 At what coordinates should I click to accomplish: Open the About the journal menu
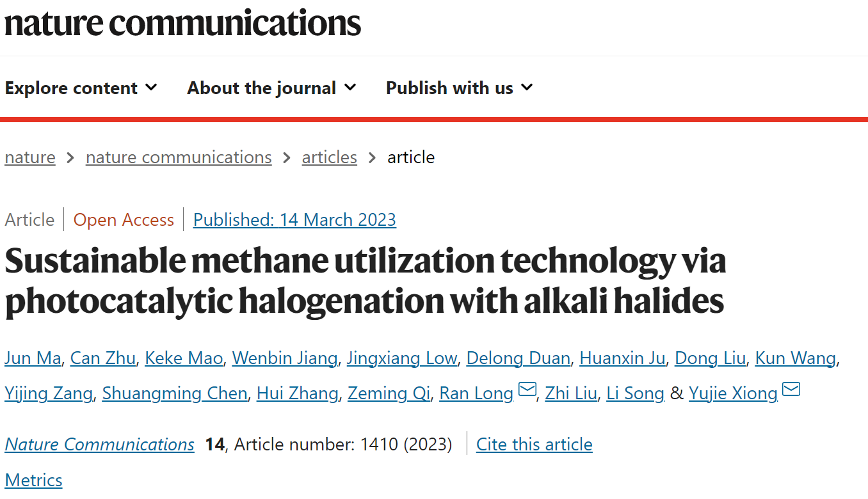271,88
